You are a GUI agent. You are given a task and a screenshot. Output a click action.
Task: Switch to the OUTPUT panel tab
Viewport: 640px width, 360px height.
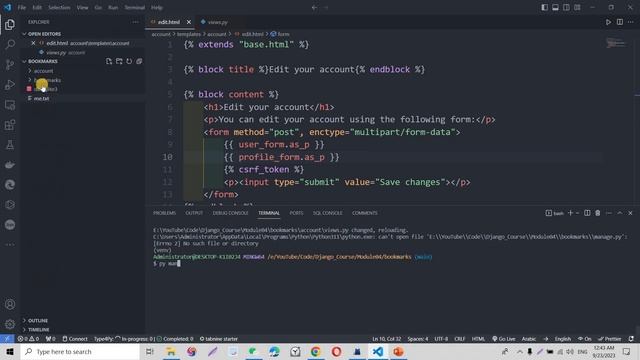(x=194, y=213)
